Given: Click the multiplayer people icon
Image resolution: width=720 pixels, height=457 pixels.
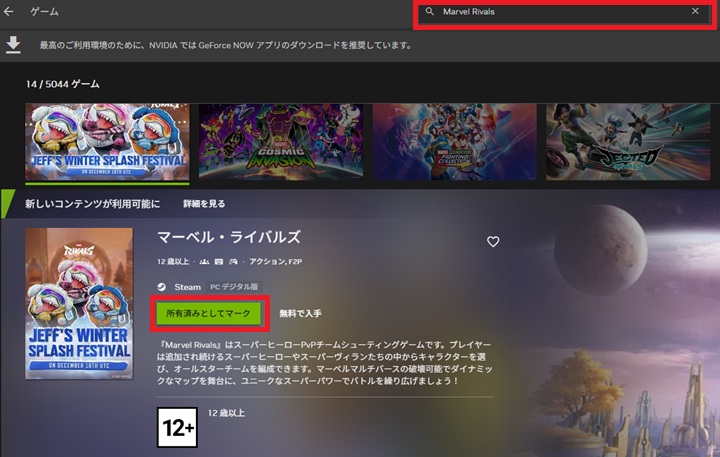Looking at the screenshot, I should [204, 262].
